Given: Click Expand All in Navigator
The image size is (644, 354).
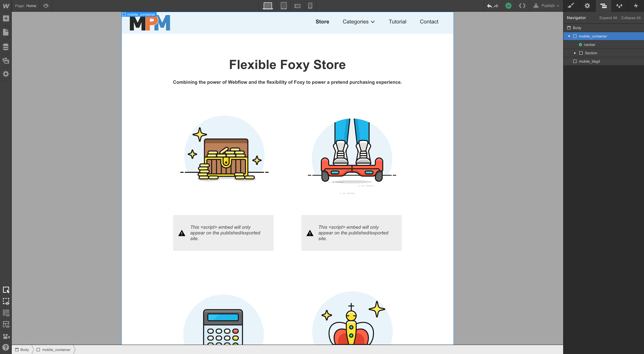Looking at the screenshot, I should [608, 18].
